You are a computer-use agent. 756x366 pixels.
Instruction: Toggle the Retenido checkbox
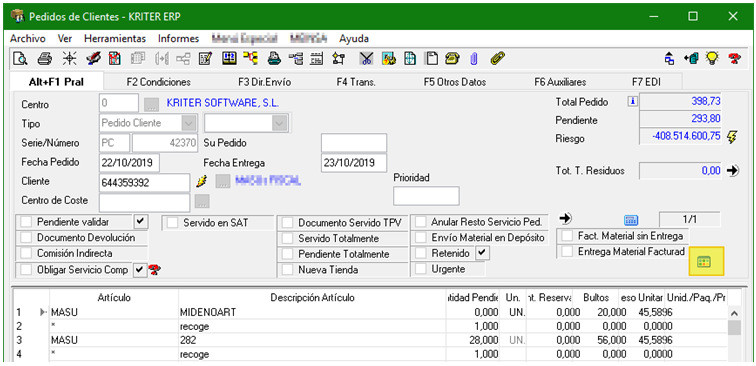[x=421, y=253]
